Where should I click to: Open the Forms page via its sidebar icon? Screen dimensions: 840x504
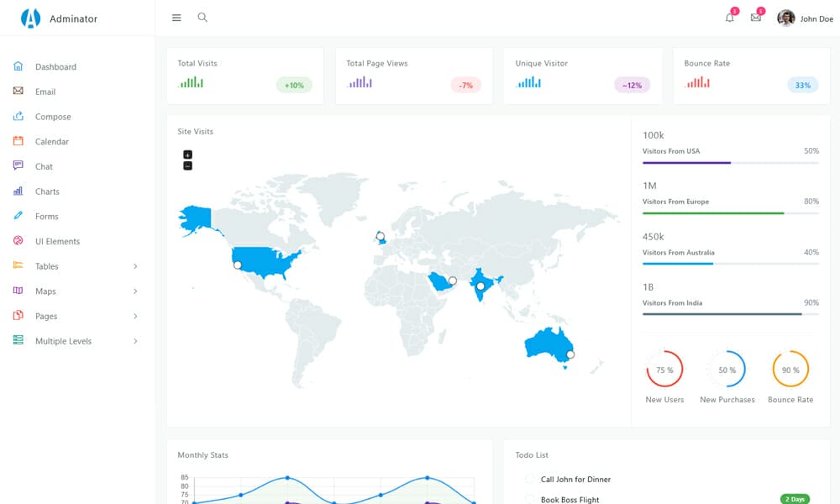coord(18,216)
